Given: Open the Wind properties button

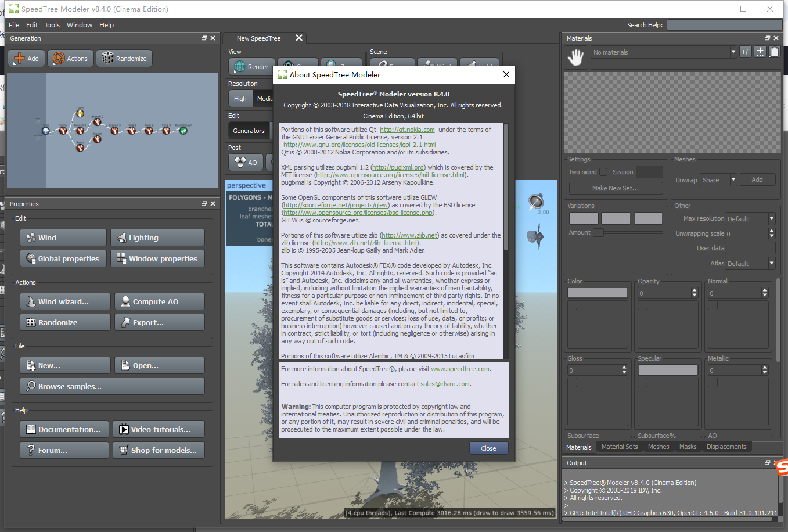Looking at the screenshot, I should (x=63, y=238).
